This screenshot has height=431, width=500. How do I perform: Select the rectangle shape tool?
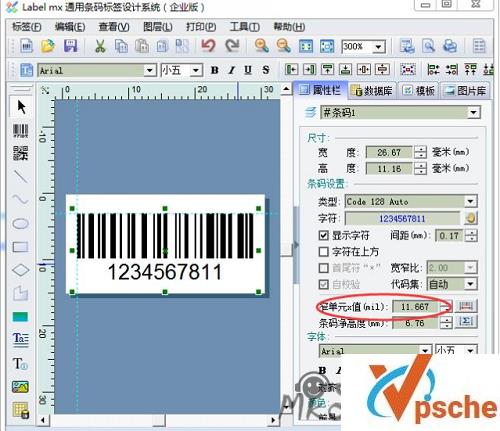click(x=20, y=247)
